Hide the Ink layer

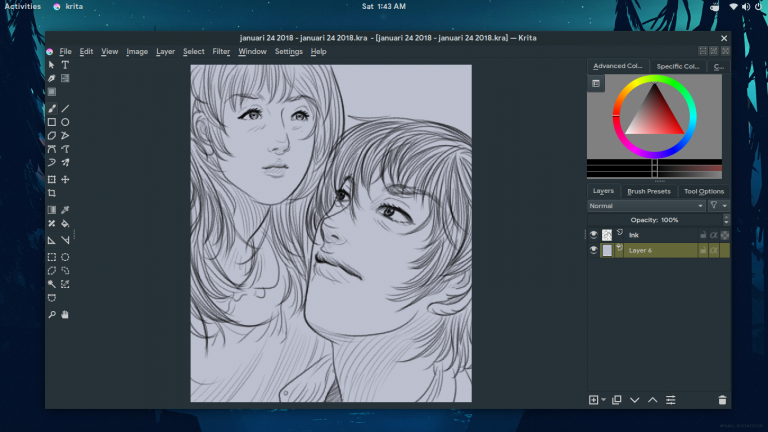[x=593, y=235]
